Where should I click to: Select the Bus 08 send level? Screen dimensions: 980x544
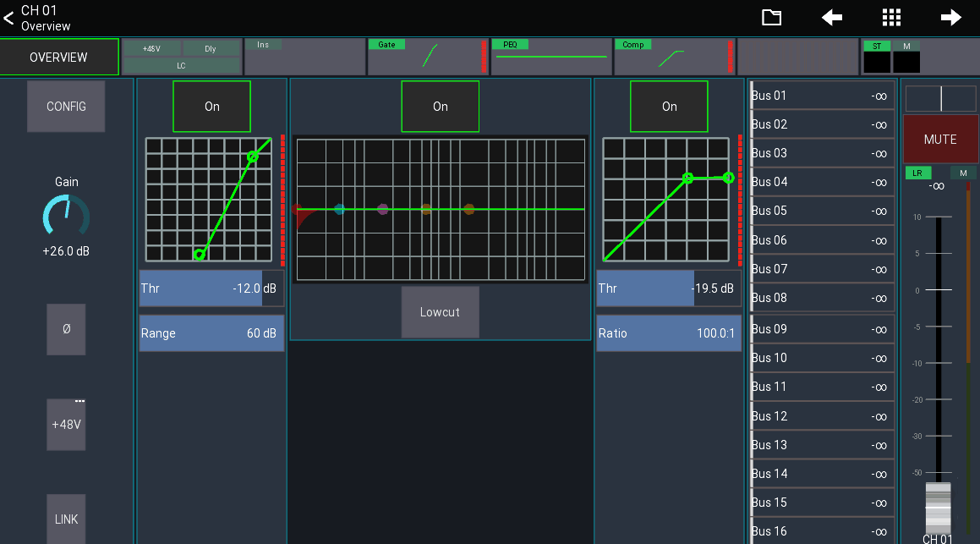point(822,298)
